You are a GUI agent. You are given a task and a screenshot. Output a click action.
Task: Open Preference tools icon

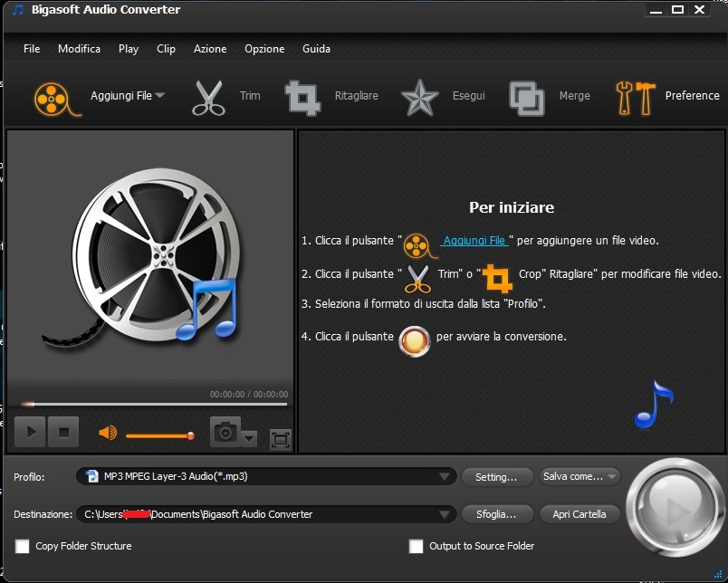636,98
